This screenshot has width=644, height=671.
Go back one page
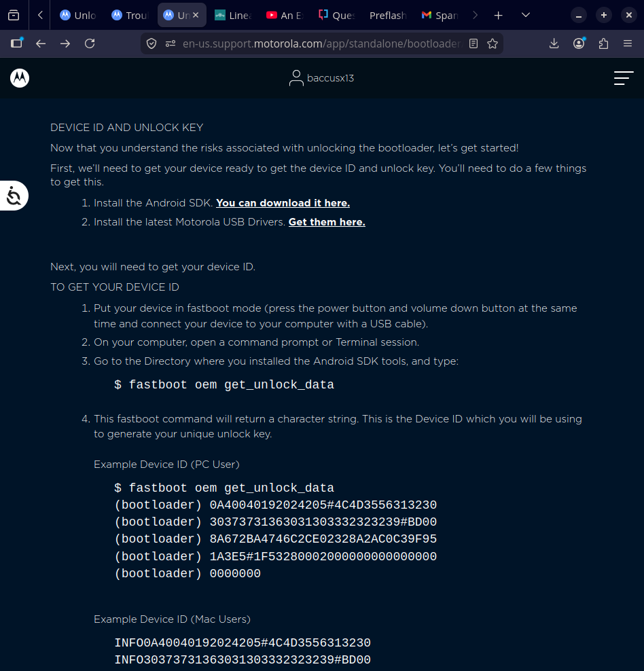click(x=41, y=43)
